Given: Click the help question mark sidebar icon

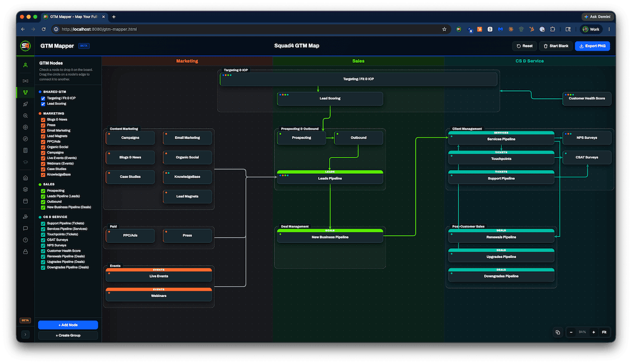Looking at the screenshot, I should 25,240.
